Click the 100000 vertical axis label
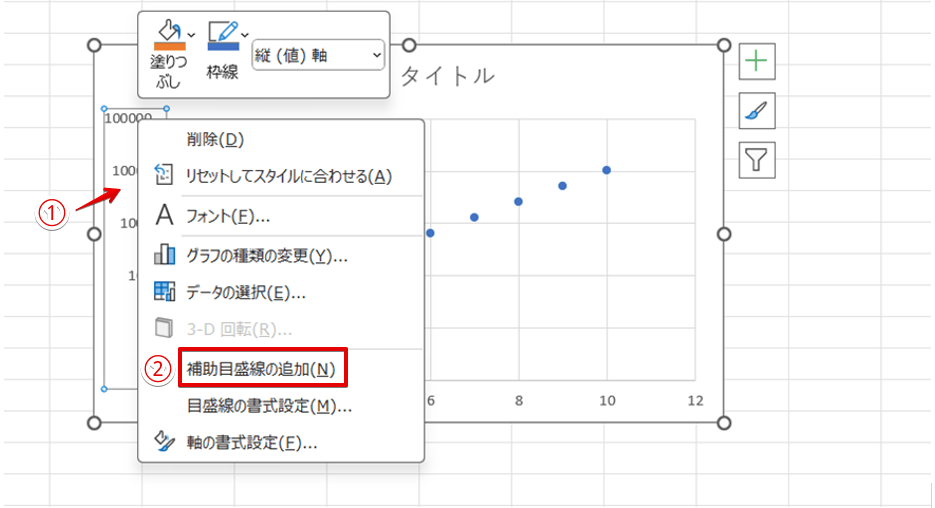 pos(128,118)
